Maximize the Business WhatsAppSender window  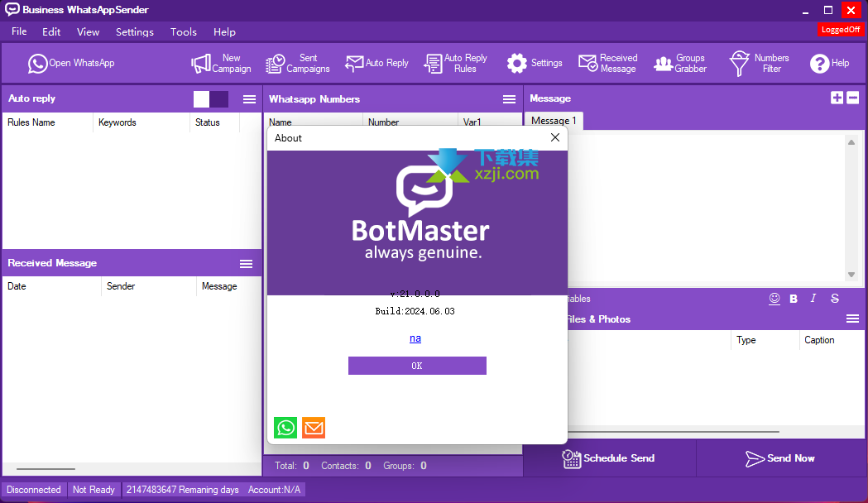click(x=828, y=10)
